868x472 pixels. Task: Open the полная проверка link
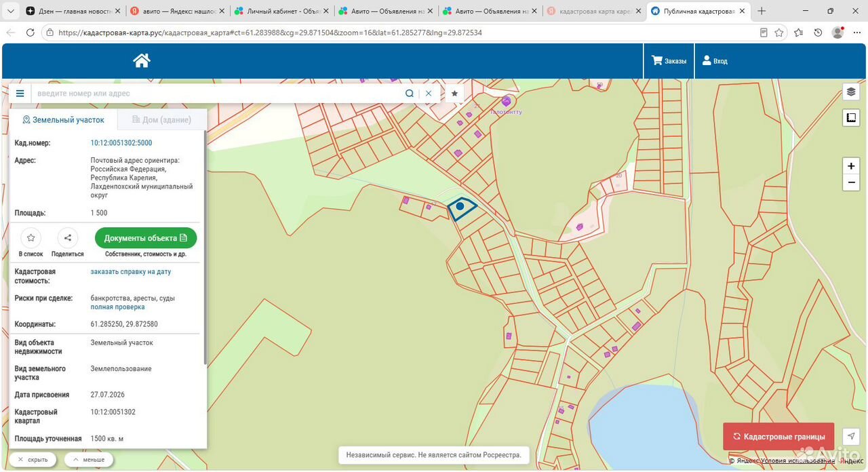point(117,307)
